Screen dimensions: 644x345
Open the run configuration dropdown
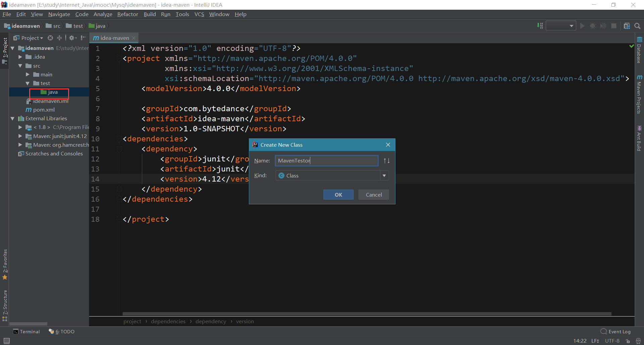tap(561, 26)
